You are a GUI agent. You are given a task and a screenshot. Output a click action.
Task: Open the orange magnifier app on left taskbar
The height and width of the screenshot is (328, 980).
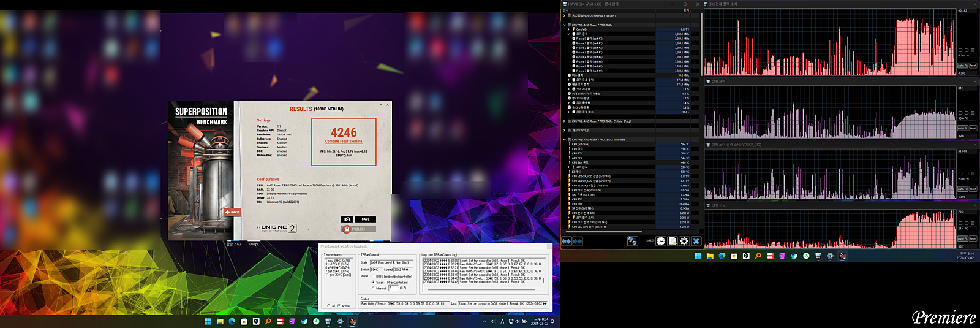point(268,321)
